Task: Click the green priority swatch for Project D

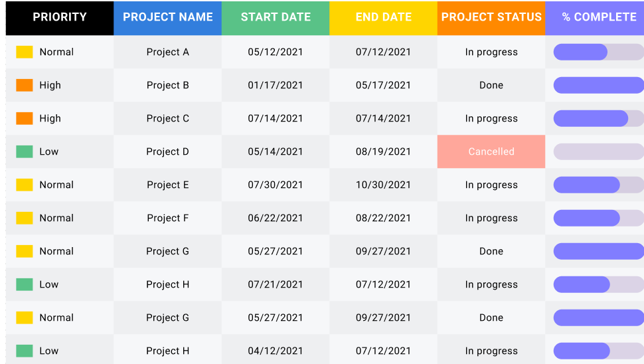Action: 24,151
